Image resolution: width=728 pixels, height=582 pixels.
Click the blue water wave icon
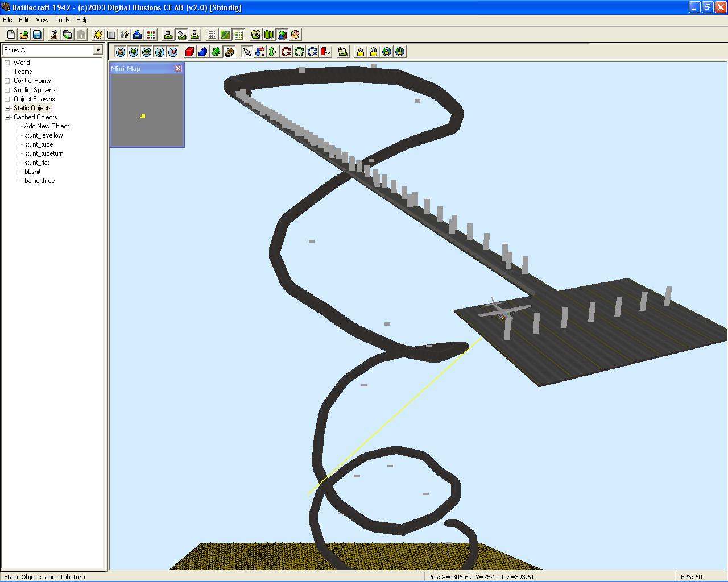tap(138, 35)
